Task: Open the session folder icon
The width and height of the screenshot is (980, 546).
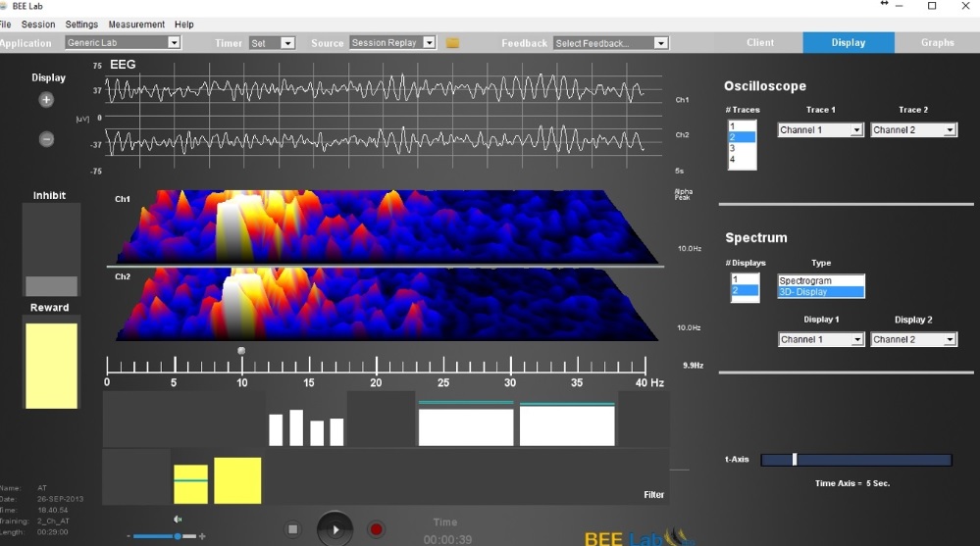Action: [x=452, y=43]
